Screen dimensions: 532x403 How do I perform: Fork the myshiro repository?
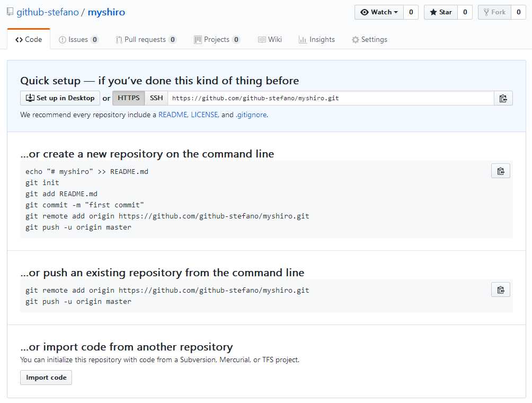[494, 12]
